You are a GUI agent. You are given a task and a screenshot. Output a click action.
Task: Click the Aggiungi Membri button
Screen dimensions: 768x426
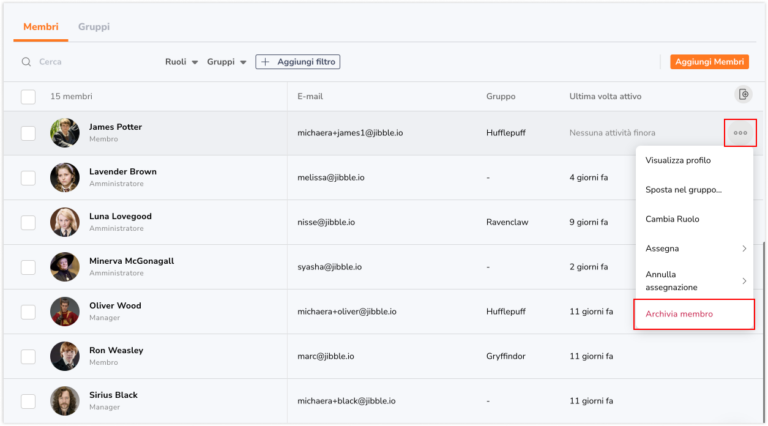click(x=709, y=62)
